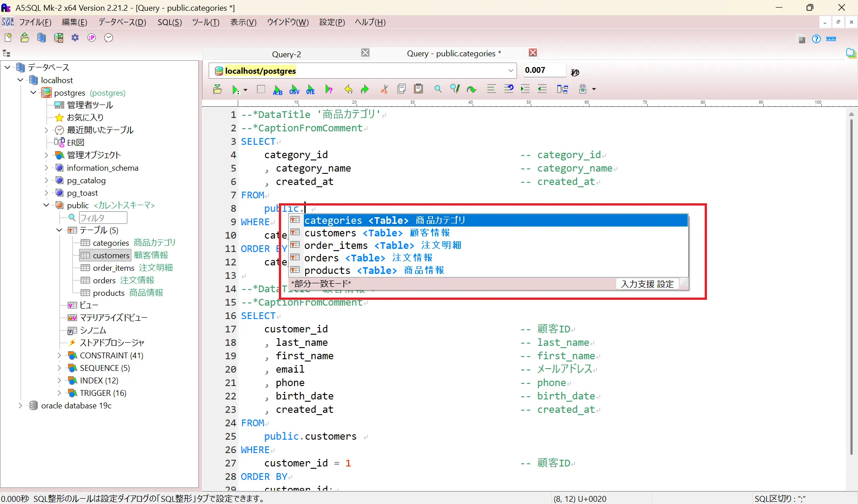Collapse the データベース root node
This screenshot has height=504, width=858.
pos(8,67)
